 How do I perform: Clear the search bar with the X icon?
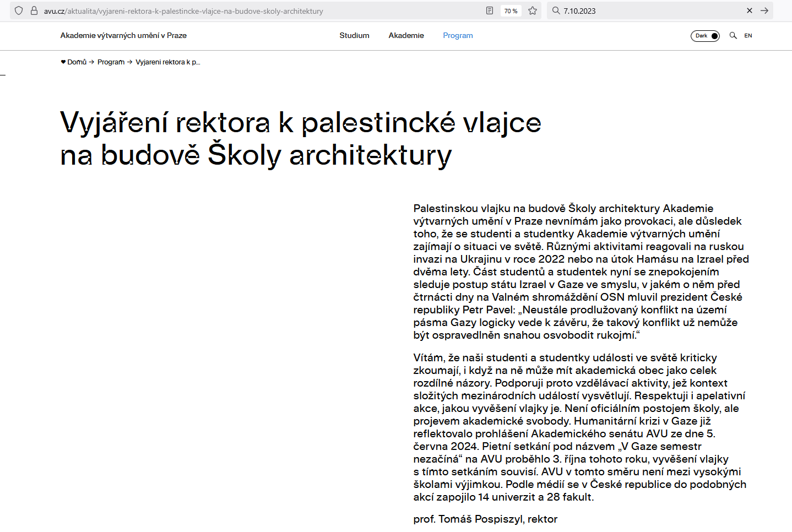coord(749,10)
